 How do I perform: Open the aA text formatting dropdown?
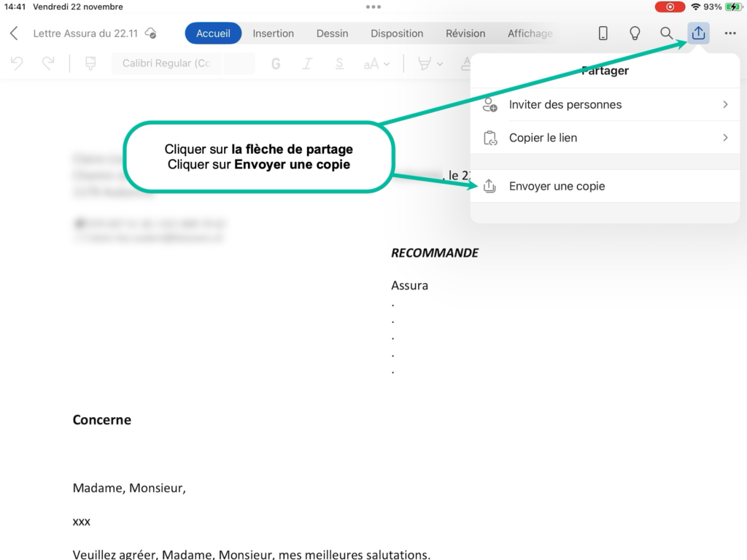(x=376, y=63)
